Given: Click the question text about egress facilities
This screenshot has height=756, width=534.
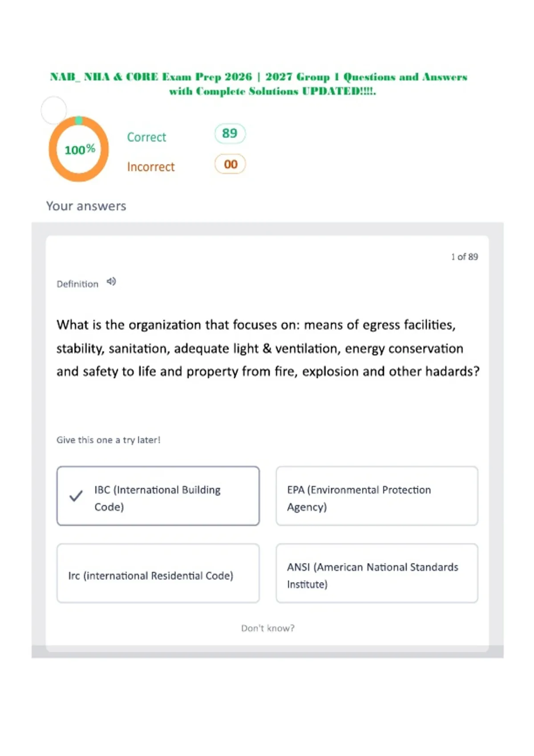Looking at the screenshot, I should coord(268,348).
